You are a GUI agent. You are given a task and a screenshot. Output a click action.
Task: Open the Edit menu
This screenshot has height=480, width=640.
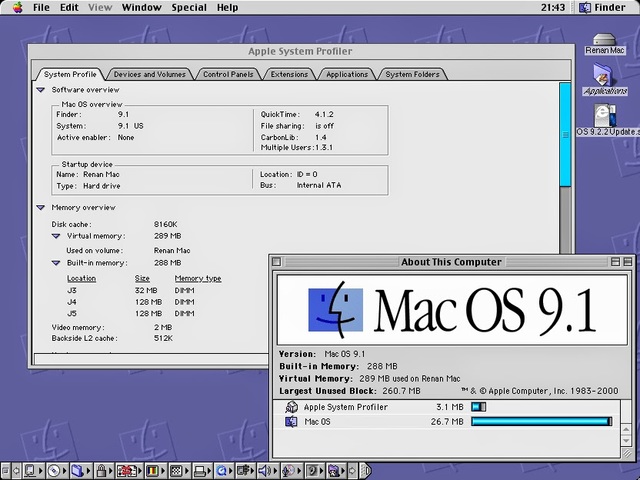(x=69, y=7)
